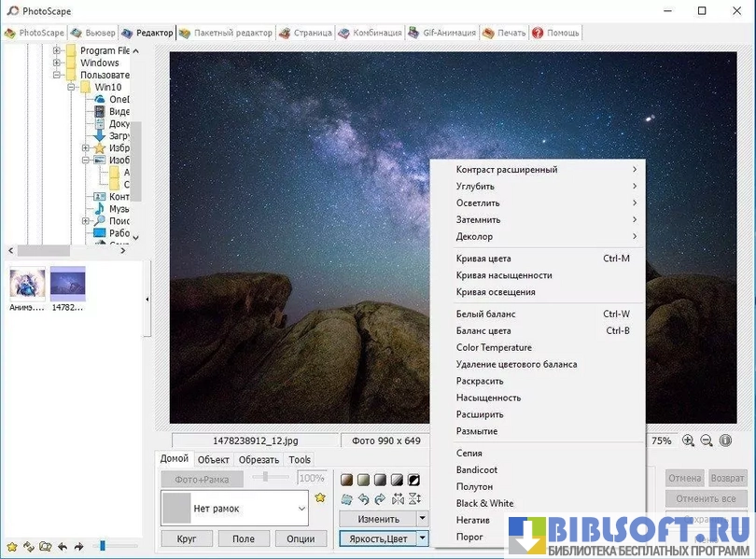The height and width of the screenshot is (559, 756).
Task: Expand the Program Files folder node
Action: pos(57,50)
